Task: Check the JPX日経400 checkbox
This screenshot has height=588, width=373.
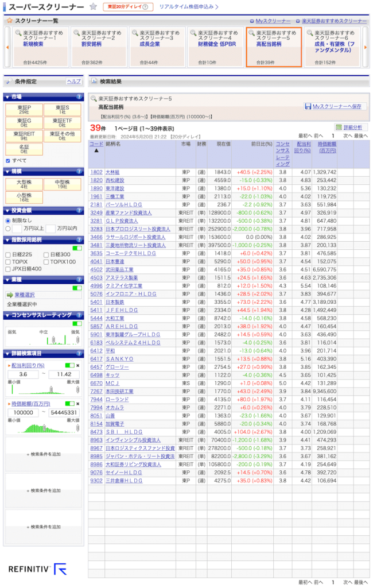Action: coord(8,269)
